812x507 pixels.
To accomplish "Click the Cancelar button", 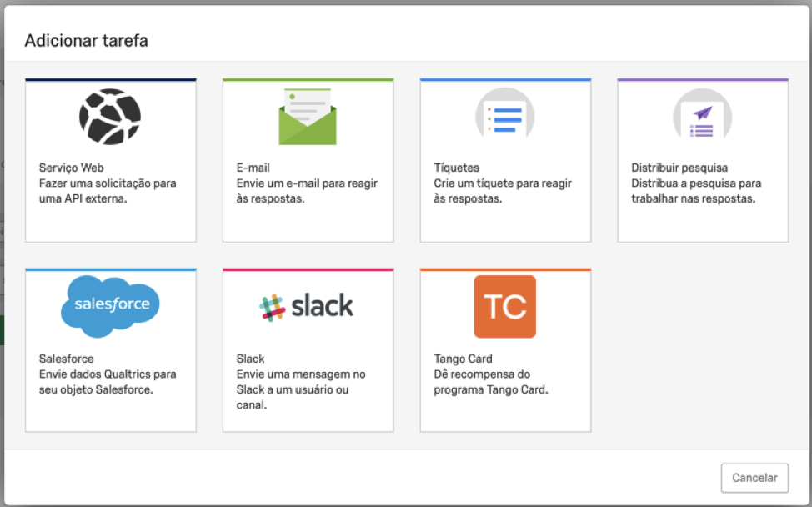I will [x=754, y=478].
